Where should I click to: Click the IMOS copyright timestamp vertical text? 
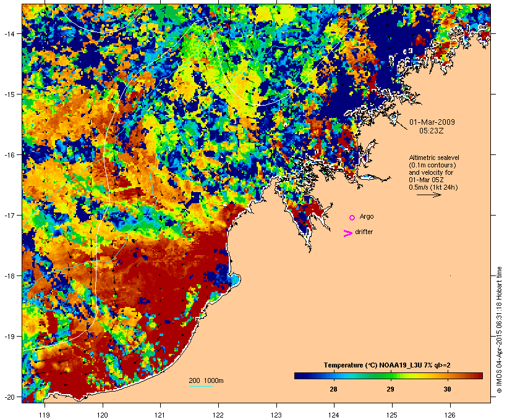pos(499,330)
